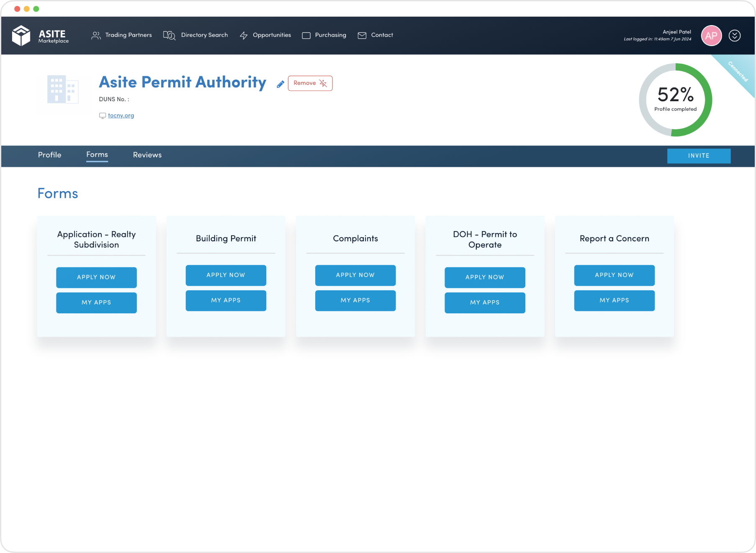Open Opportunities via the lightning icon
This screenshot has width=756, height=553.
click(x=243, y=36)
